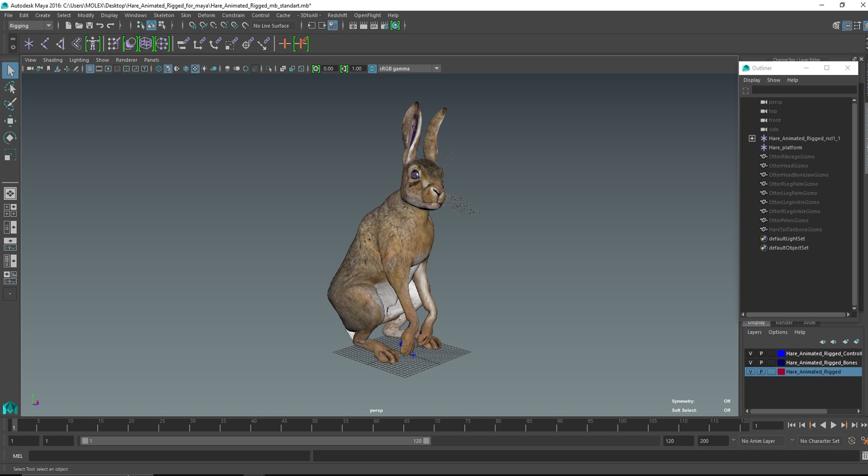This screenshot has width=868, height=476.
Task: Click the time range slider bar
Action: pos(255,441)
